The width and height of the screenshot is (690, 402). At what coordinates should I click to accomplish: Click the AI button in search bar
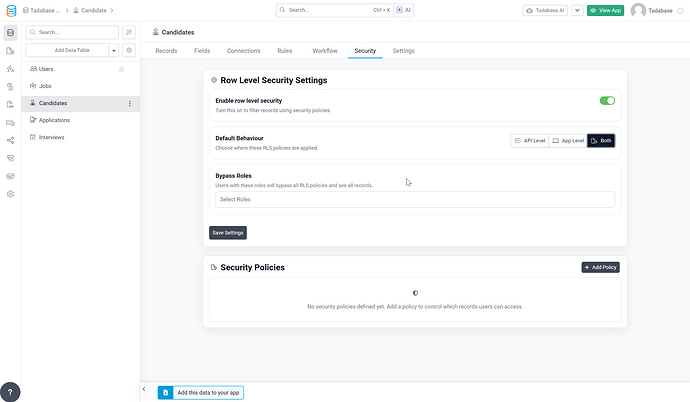point(404,10)
